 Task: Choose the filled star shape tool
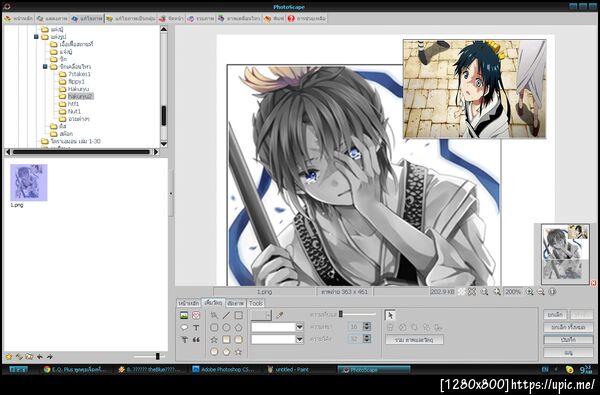coord(238,351)
